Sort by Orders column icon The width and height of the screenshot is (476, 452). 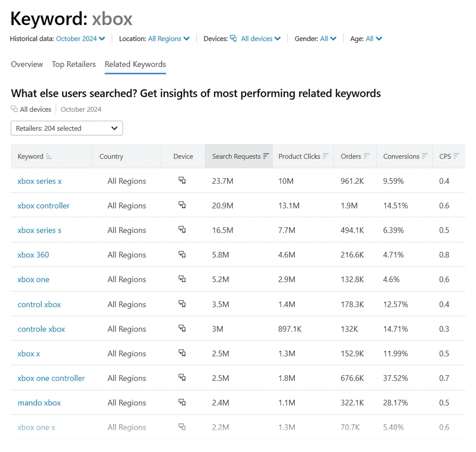coord(366,156)
